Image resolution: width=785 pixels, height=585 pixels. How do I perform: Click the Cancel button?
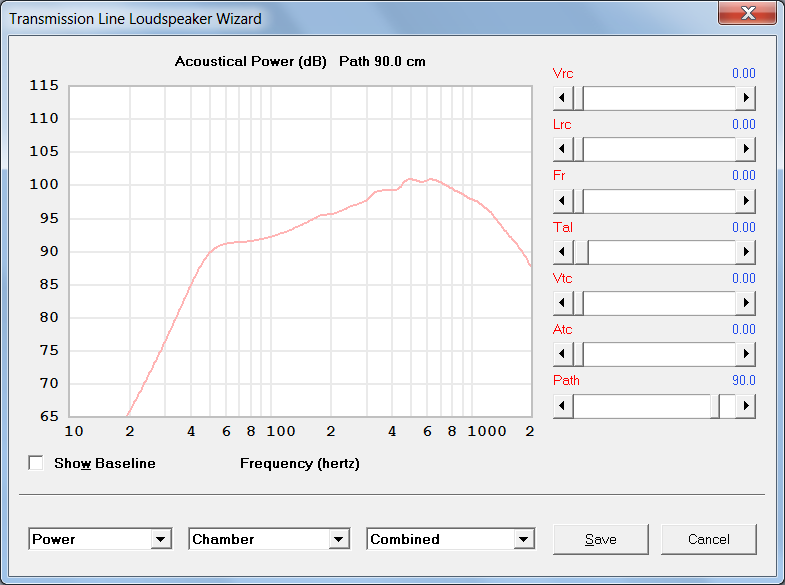coord(708,539)
